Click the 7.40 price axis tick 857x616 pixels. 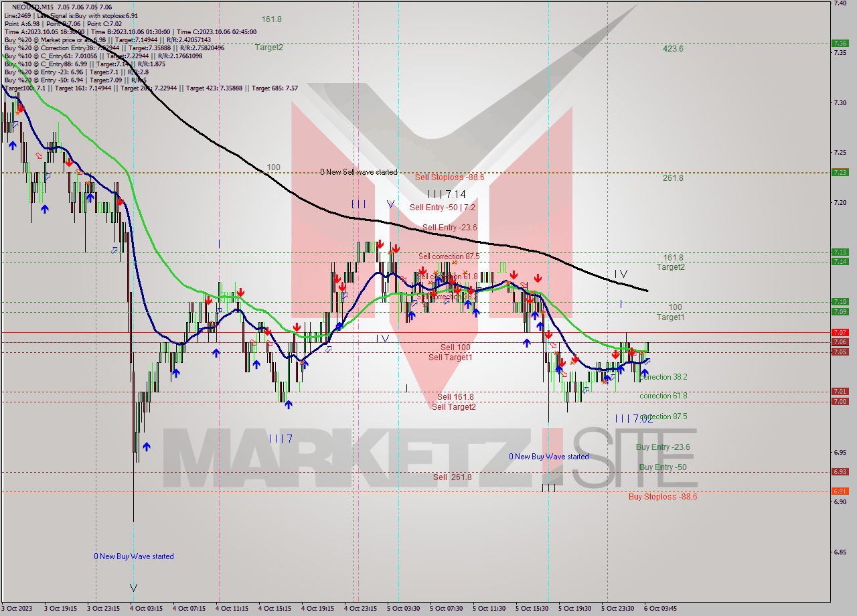(x=840, y=3)
